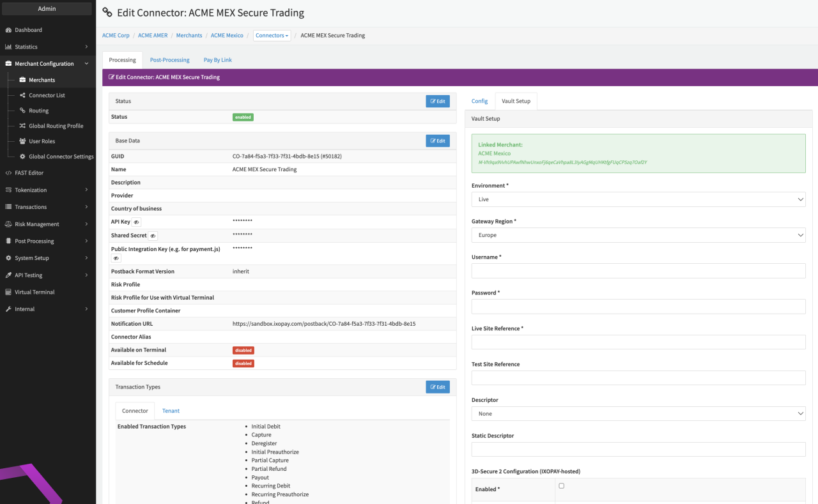Screen dimensions: 818x504
Task: Click the User Roles people icon
Action: click(x=22, y=141)
